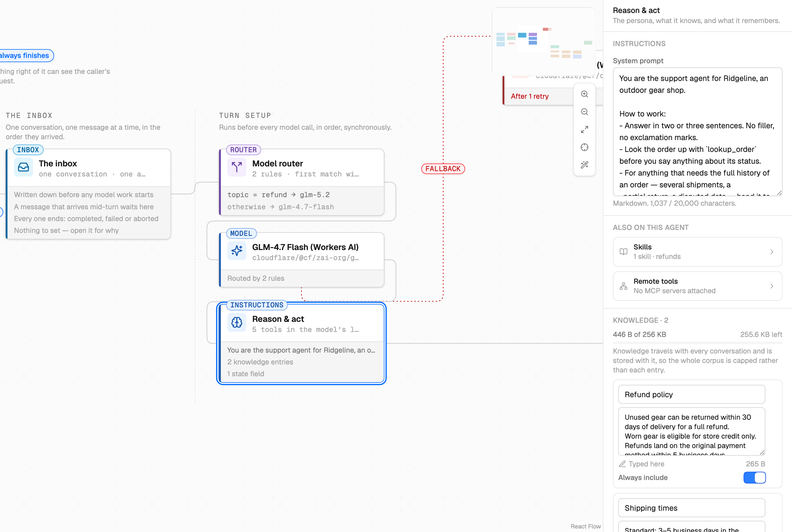Viewport: 792px width, 532px height.
Task: Click the inbox tray icon
Action: [x=23, y=167]
